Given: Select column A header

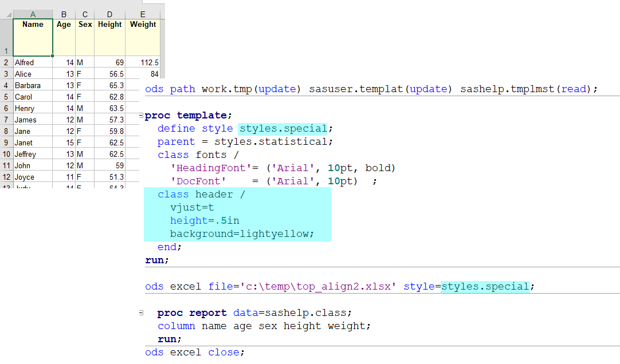Looking at the screenshot, I should coord(33,14).
